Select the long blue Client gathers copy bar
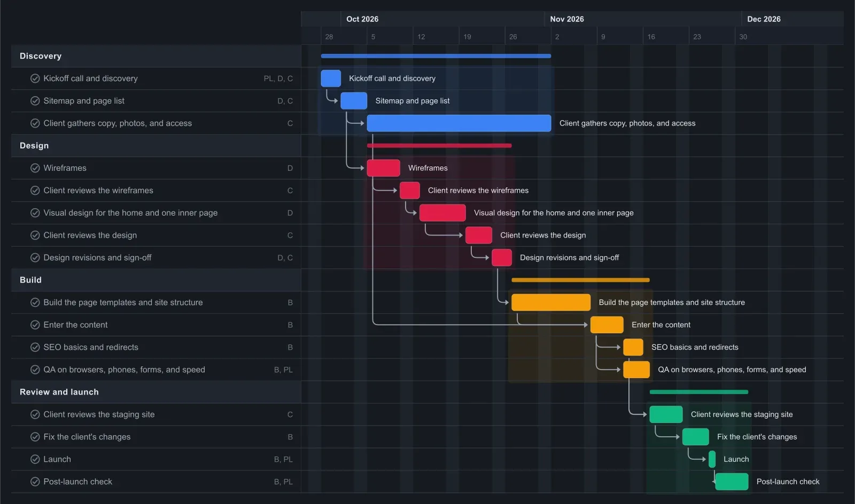This screenshot has width=855, height=504. (459, 123)
